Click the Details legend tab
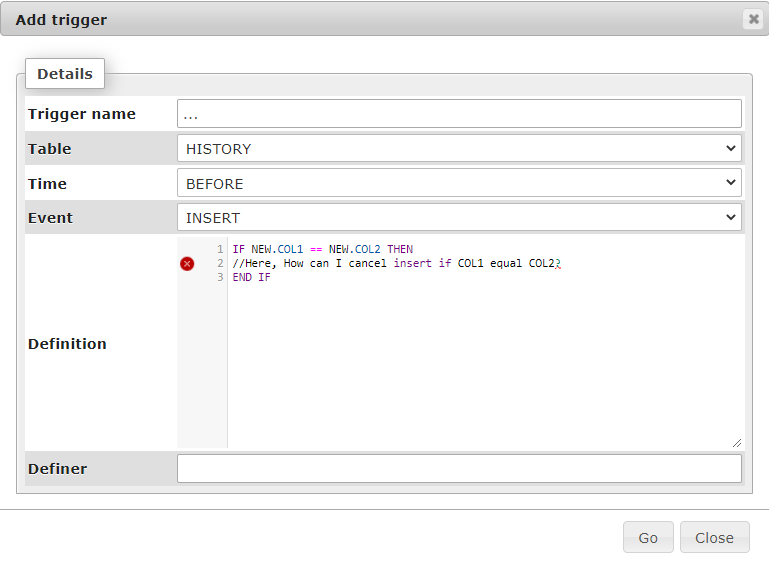Image resolution: width=769 pixels, height=569 pixels. click(65, 74)
